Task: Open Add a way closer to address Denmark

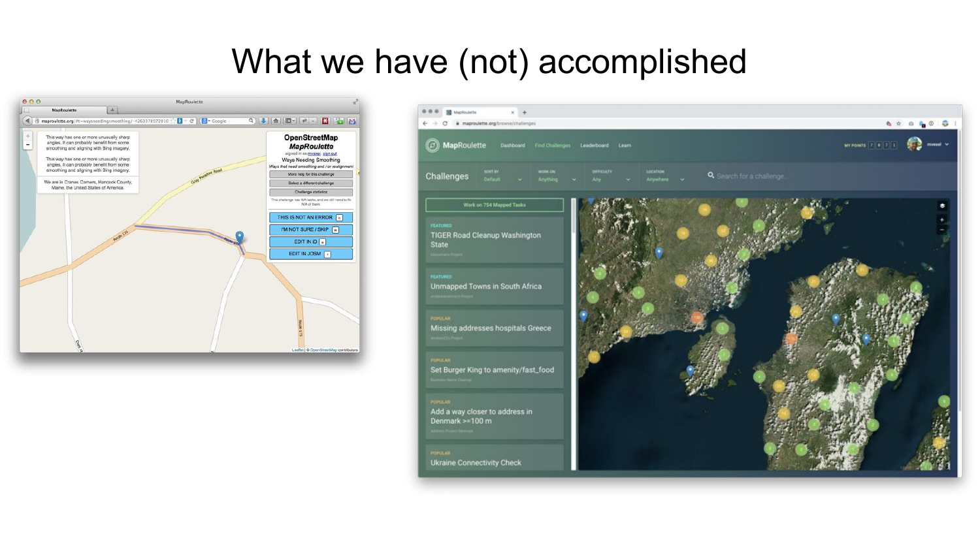Action: (495, 417)
